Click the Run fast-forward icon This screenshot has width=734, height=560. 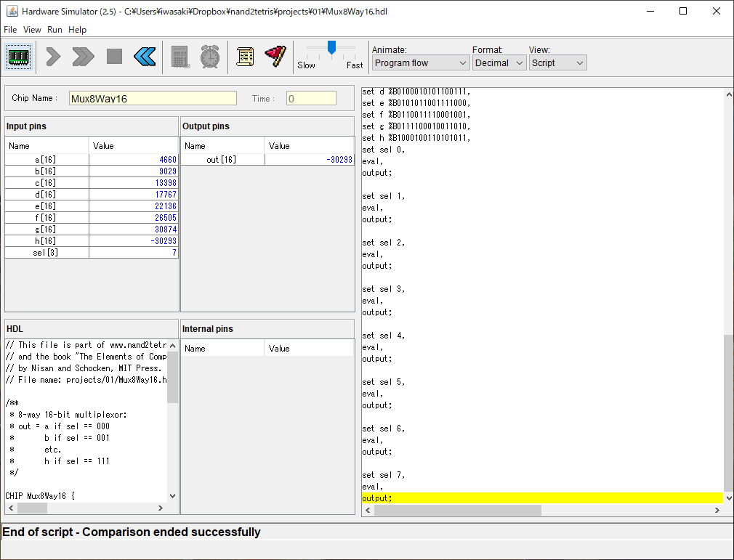(x=83, y=57)
